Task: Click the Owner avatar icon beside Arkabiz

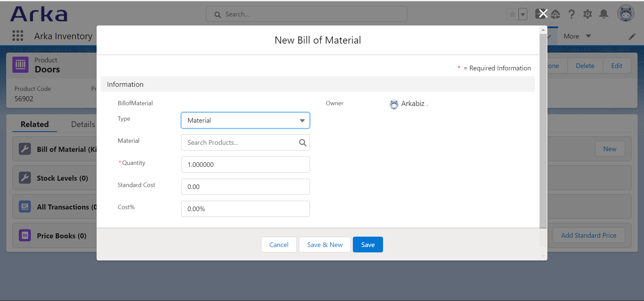Action: 394,104
